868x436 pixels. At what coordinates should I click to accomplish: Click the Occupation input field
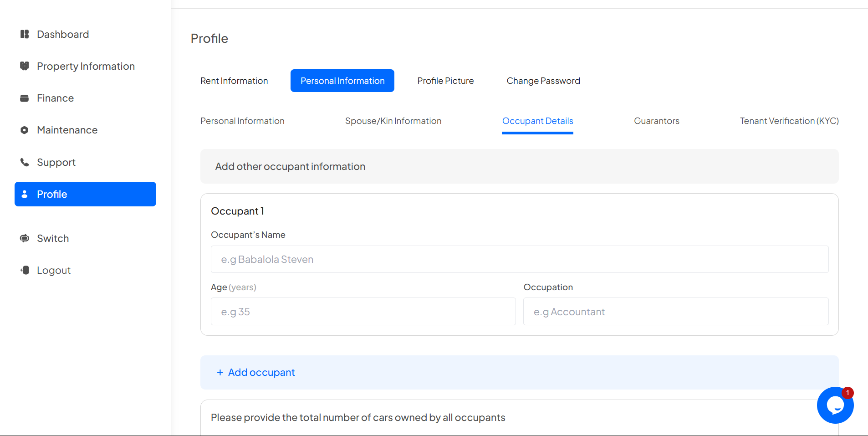pos(675,312)
